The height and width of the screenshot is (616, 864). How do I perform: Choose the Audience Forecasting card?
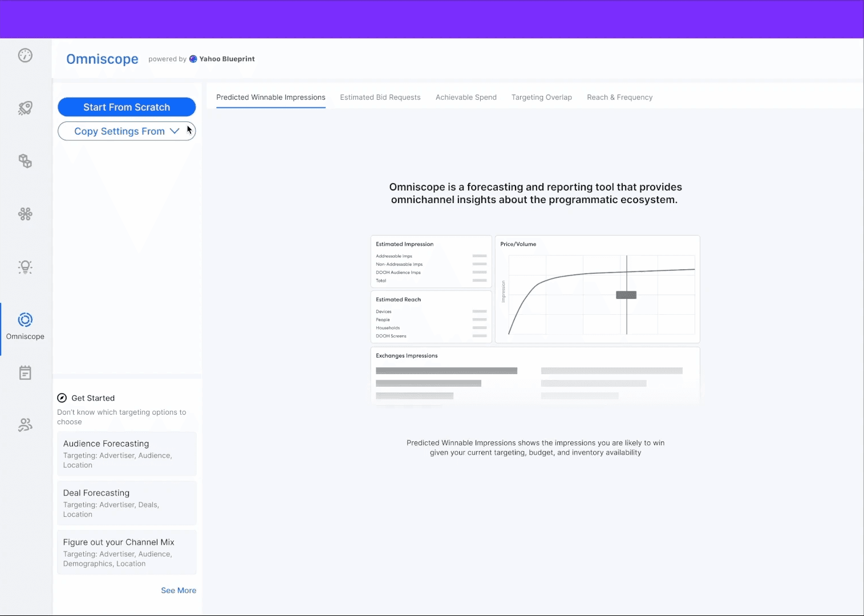127,454
